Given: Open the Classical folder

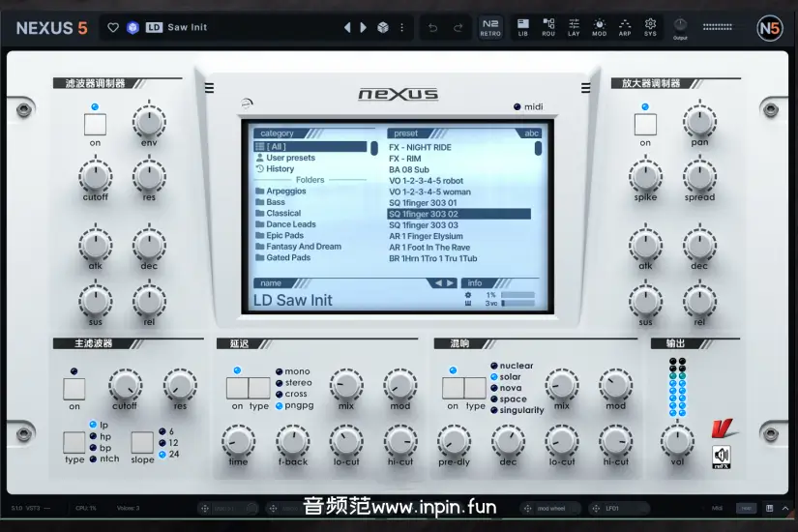Looking at the screenshot, I should coord(278,214).
